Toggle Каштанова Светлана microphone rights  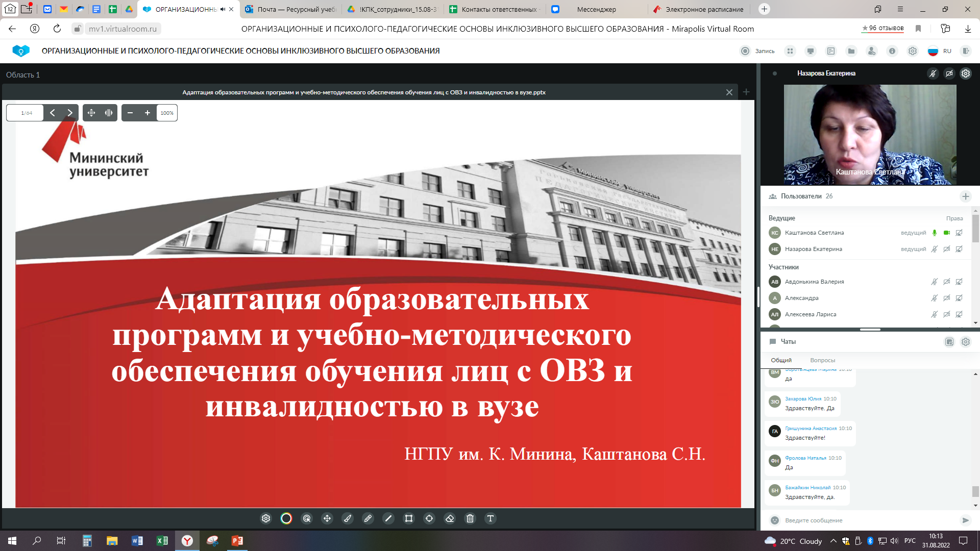click(935, 233)
